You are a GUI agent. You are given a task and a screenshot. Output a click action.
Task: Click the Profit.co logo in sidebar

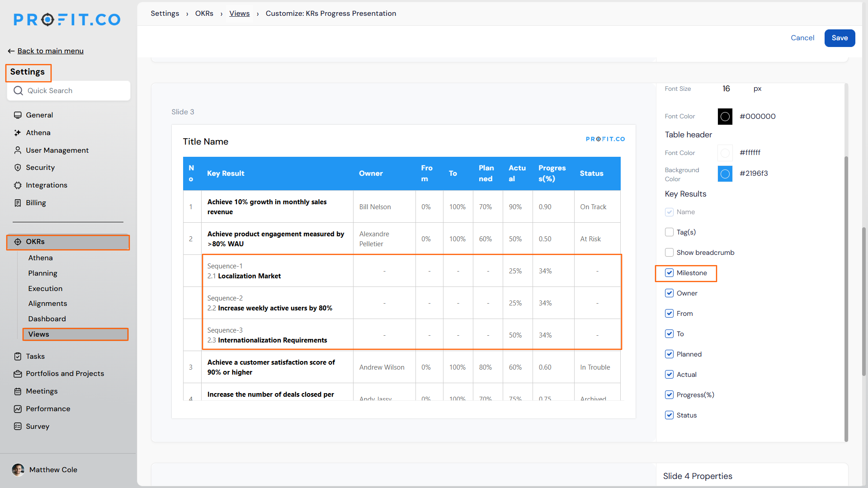click(x=67, y=19)
